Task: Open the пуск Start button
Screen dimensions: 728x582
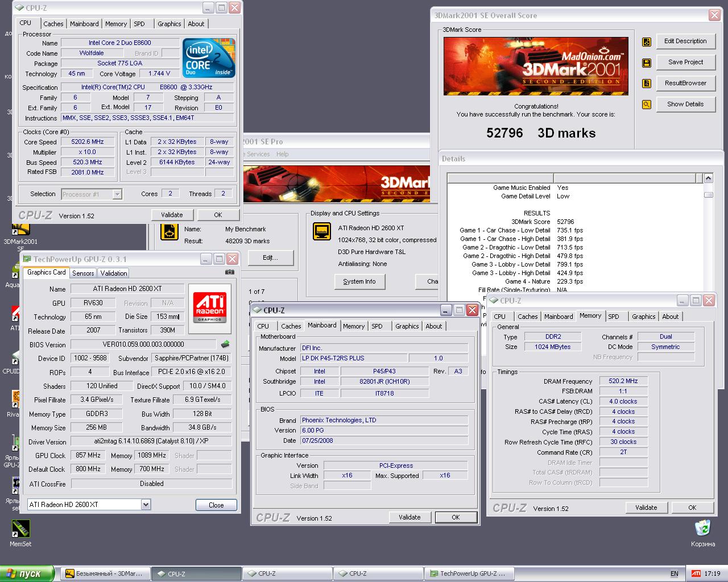Action: click(27, 573)
